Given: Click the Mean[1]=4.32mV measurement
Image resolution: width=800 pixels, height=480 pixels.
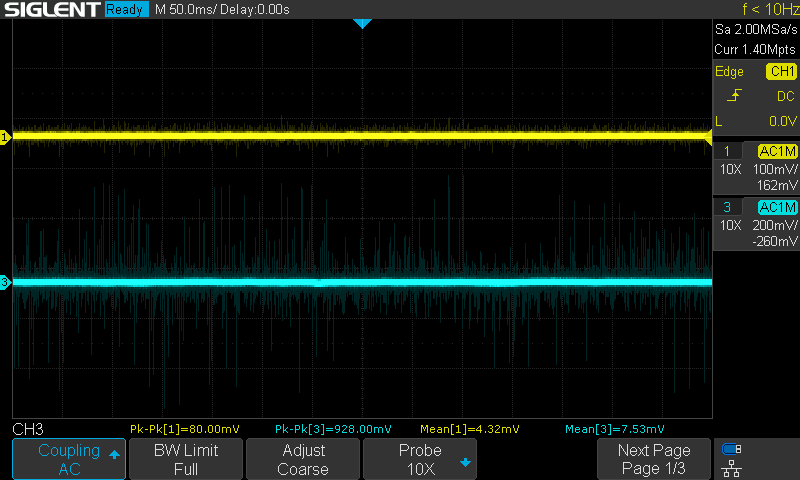Looking at the screenshot, I should tap(469, 429).
